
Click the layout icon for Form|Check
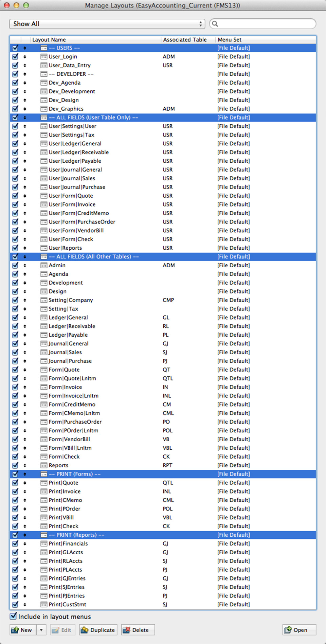coord(44,457)
